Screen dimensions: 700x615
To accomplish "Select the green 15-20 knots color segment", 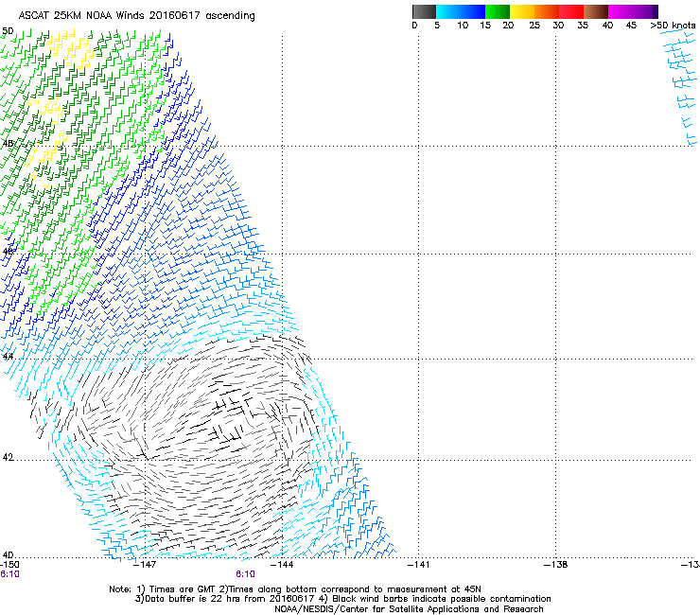I will (x=498, y=11).
